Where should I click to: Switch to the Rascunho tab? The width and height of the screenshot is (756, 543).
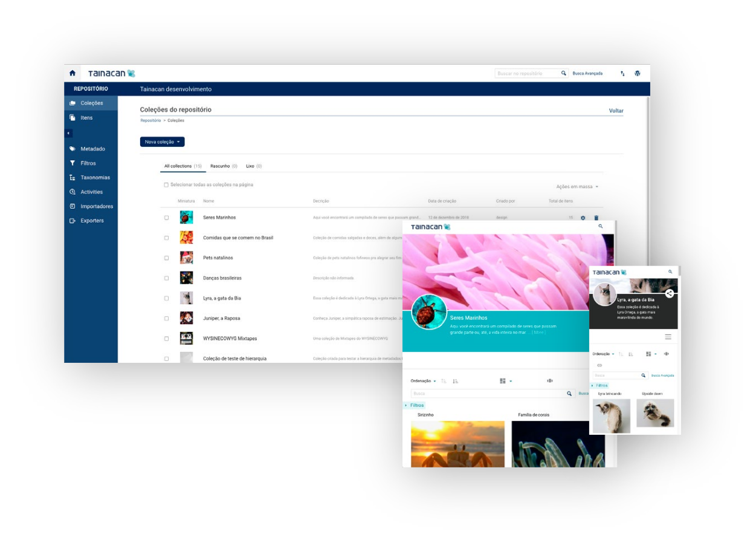pos(220,166)
